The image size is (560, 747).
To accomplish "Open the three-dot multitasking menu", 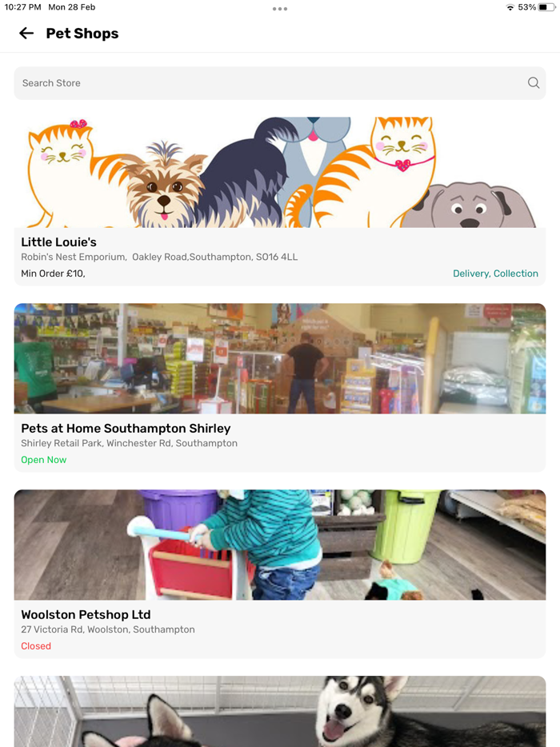I will coord(280,9).
